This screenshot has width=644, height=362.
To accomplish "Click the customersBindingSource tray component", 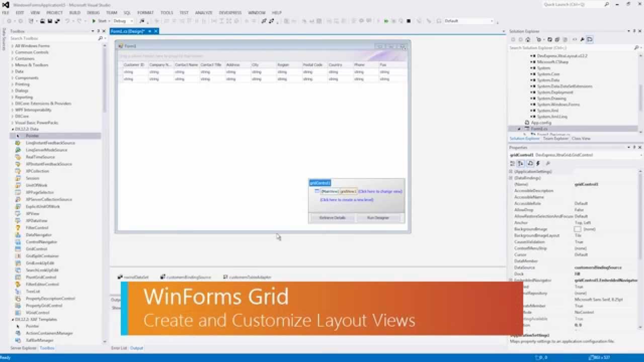I will click(x=186, y=277).
